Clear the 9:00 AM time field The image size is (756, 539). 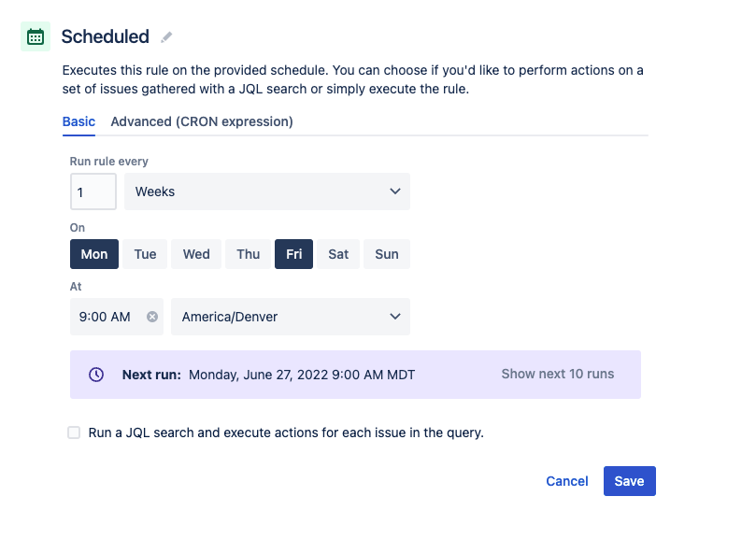tap(152, 317)
